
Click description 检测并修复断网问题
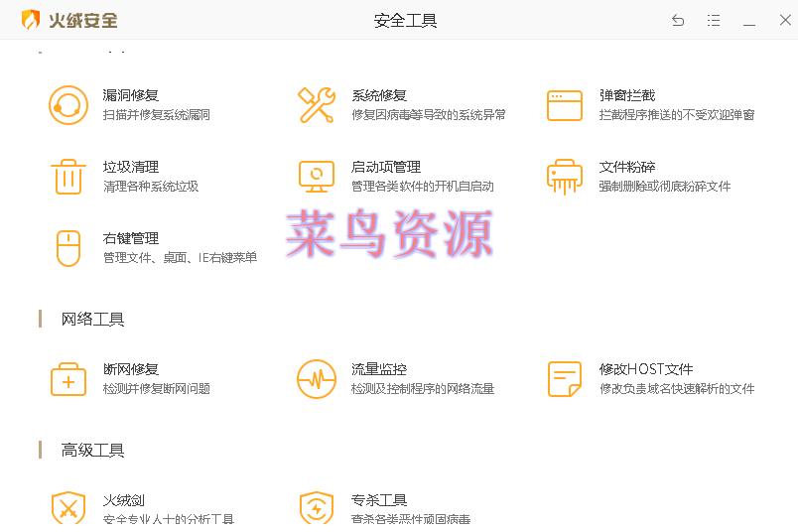click(x=156, y=389)
